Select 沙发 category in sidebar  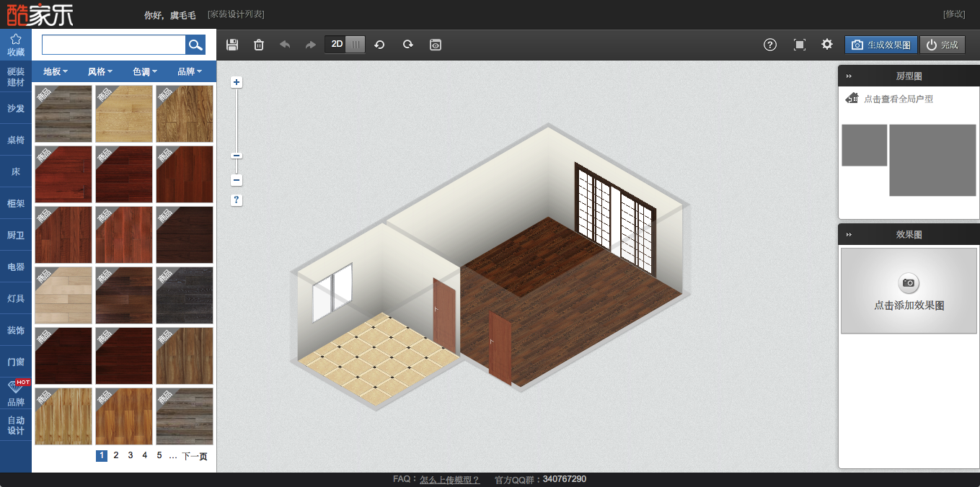[x=16, y=108]
